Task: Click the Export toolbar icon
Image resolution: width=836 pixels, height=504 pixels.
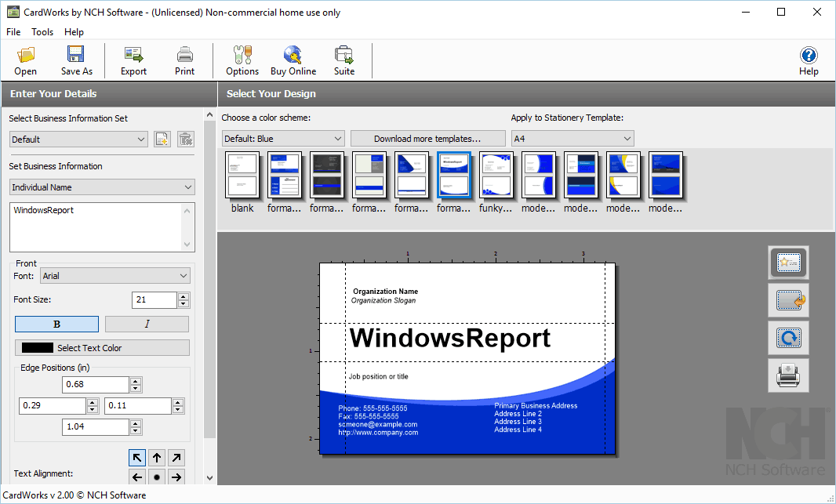Action: [x=133, y=61]
